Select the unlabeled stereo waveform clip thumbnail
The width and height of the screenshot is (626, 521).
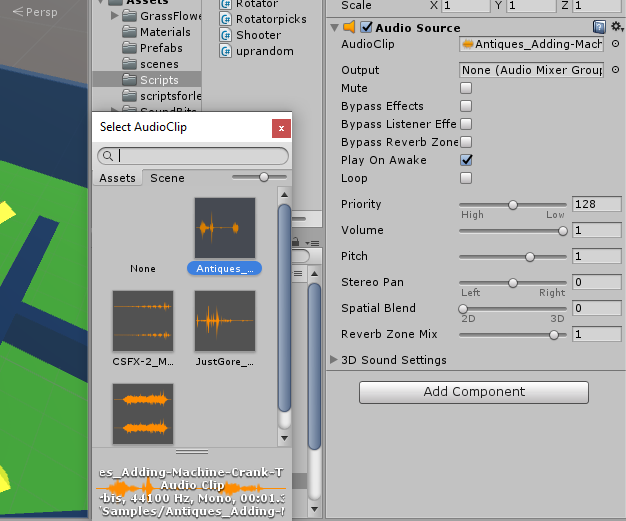pos(143,414)
